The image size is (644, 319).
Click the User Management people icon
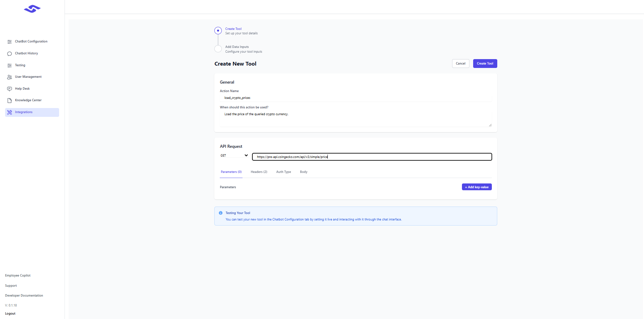10,77
